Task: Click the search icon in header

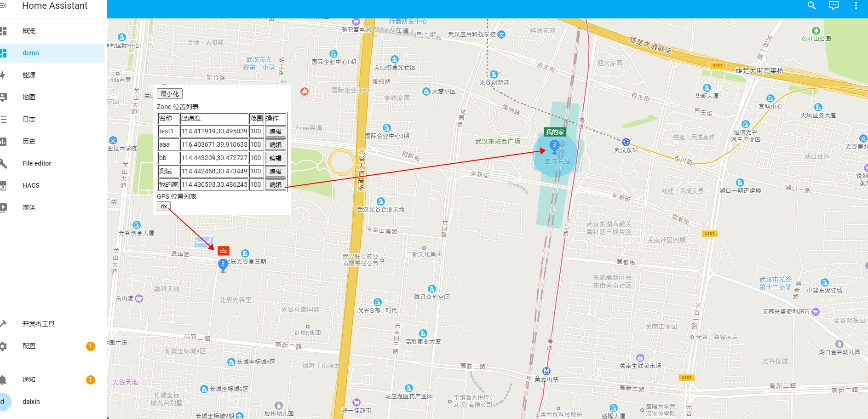Action: 812,6
